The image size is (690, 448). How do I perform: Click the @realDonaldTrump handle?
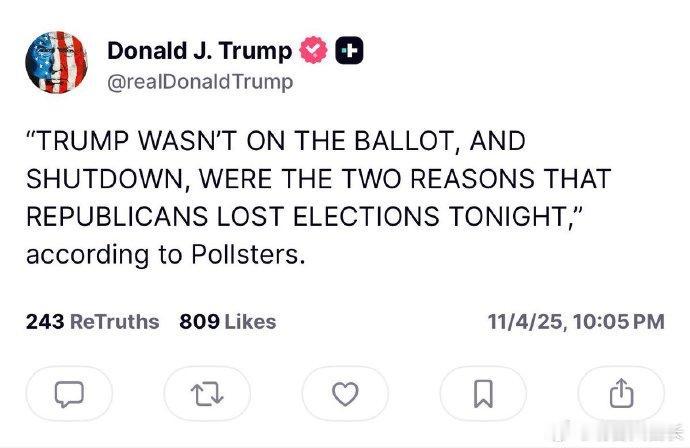coord(200,82)
